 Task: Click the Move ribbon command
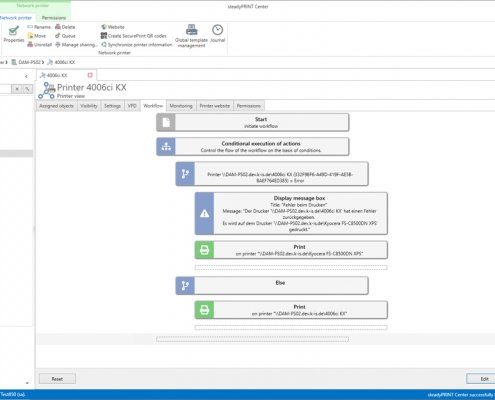click(x=37, y=36)
